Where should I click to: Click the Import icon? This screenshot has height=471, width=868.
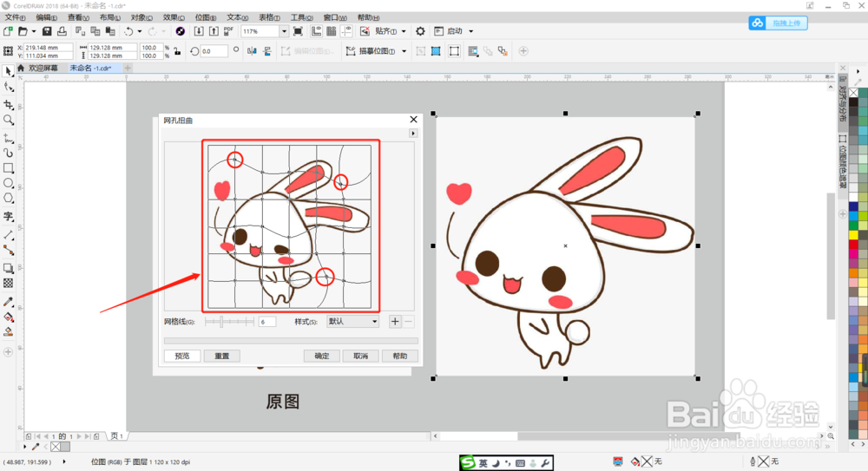tap(199, 31)
